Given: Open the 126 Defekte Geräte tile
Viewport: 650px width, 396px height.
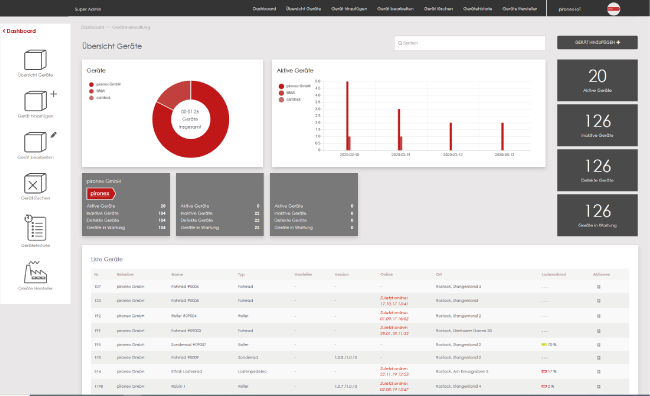Looking at the screenshot, I should [597, 170].
